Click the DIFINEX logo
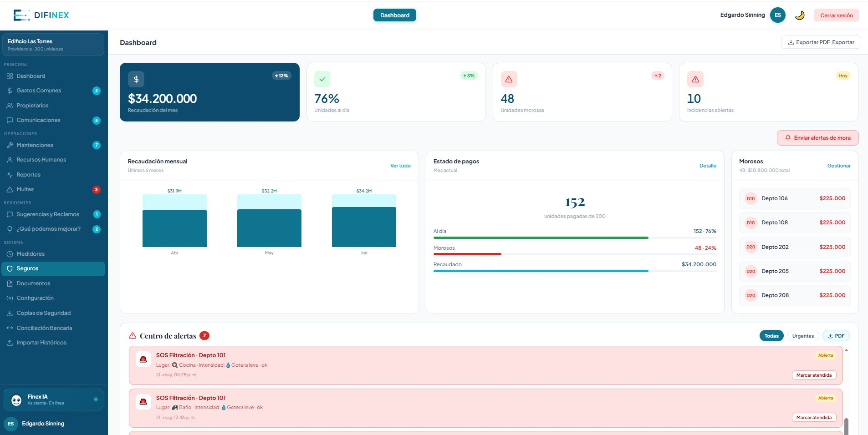868x435 pixels. 41,15
